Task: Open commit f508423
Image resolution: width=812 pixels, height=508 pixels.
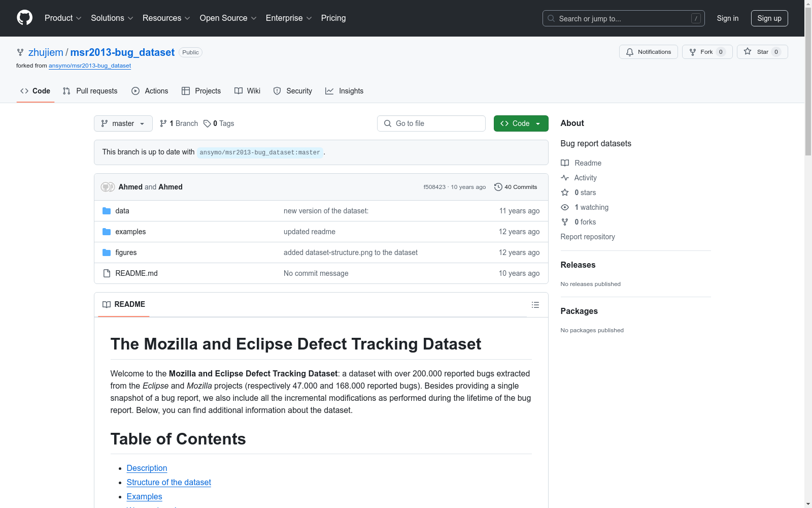Action: 434,187
